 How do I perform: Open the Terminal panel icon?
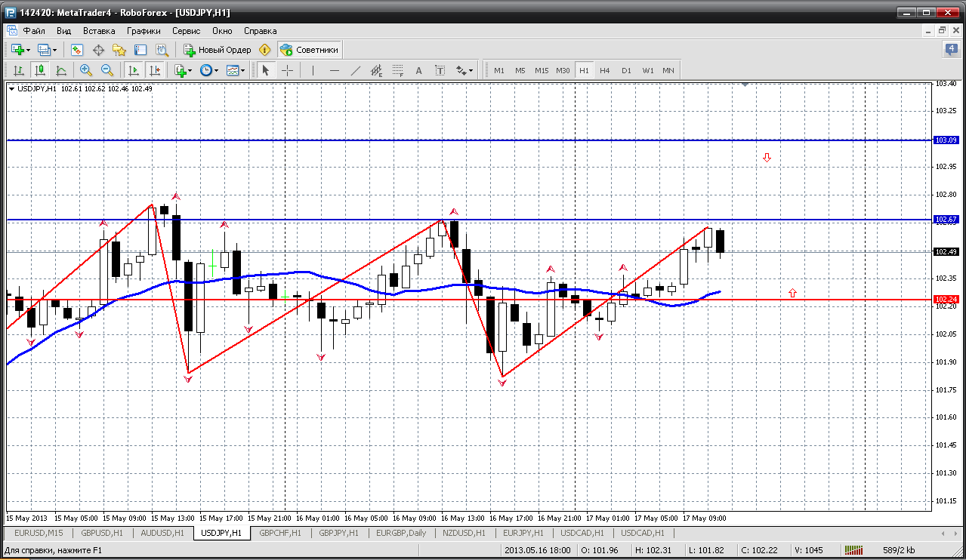click(140, 50)
